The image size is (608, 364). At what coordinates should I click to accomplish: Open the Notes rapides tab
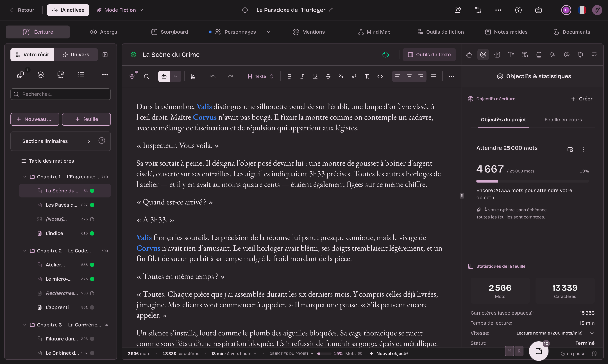click(x=506, y=32)
